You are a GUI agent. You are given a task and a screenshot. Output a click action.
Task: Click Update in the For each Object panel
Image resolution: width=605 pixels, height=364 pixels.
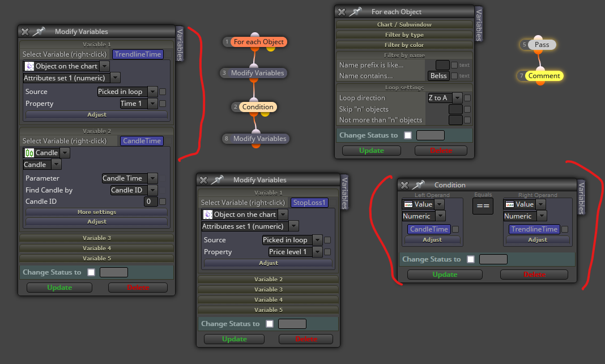372,151
